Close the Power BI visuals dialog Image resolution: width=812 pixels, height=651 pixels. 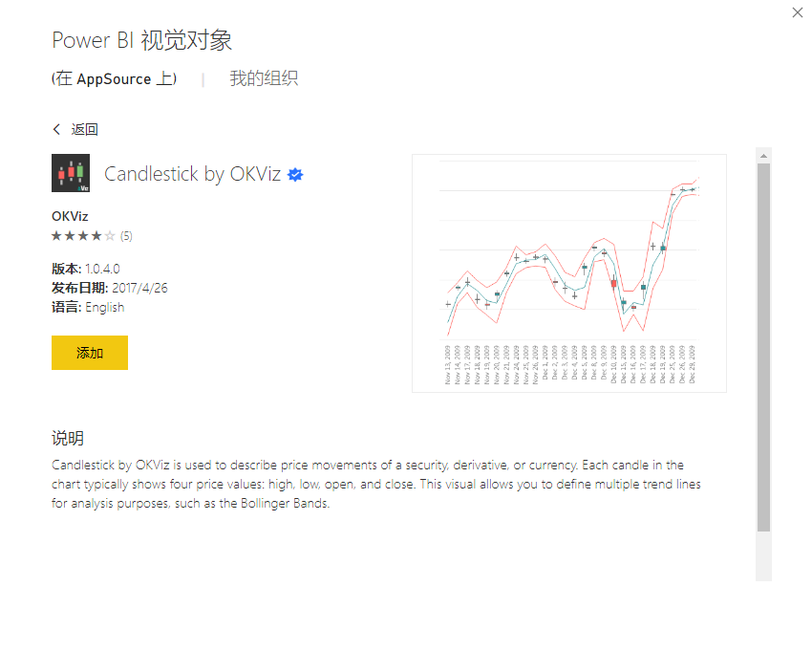click(798, 12)
